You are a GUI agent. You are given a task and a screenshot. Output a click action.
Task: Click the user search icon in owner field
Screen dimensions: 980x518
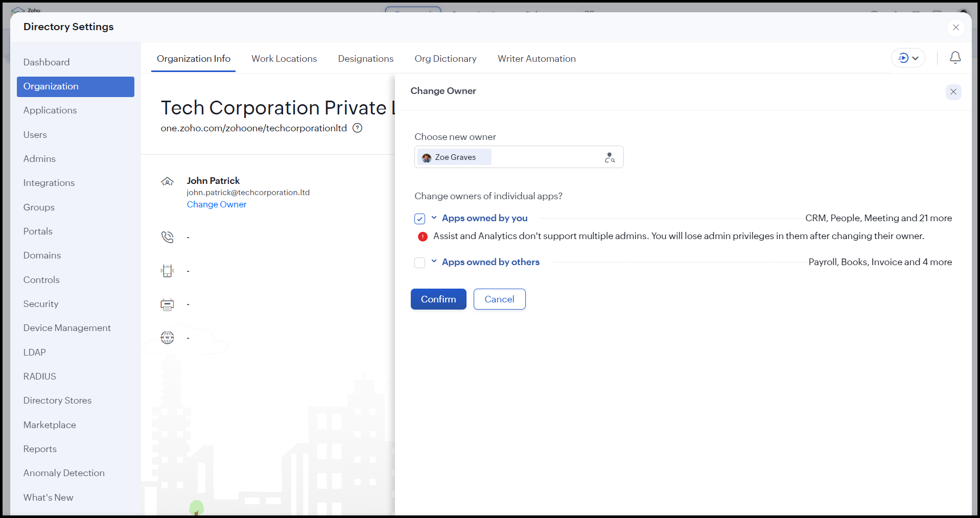click(x=610, y=157)
